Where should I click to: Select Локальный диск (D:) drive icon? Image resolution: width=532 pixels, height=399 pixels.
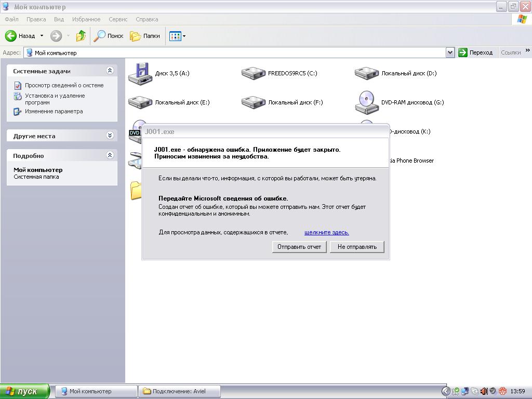[x=366, y=73]
